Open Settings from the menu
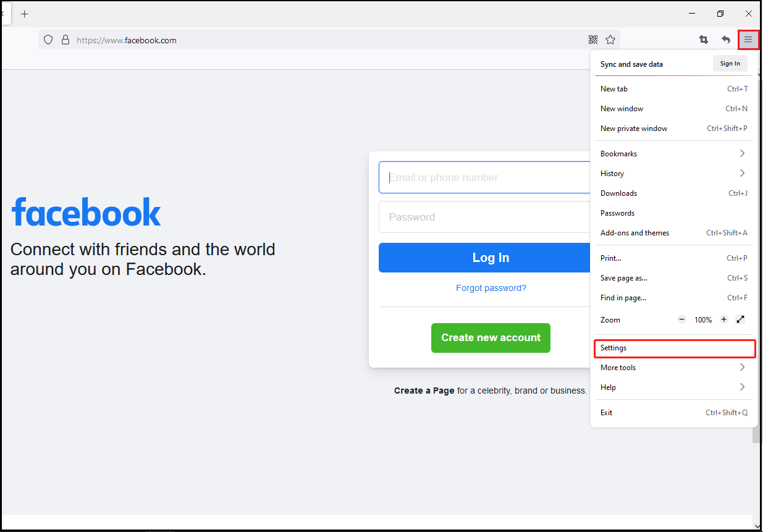The width and height of the screenshot is (763, 532). click(x=674, y=348)
